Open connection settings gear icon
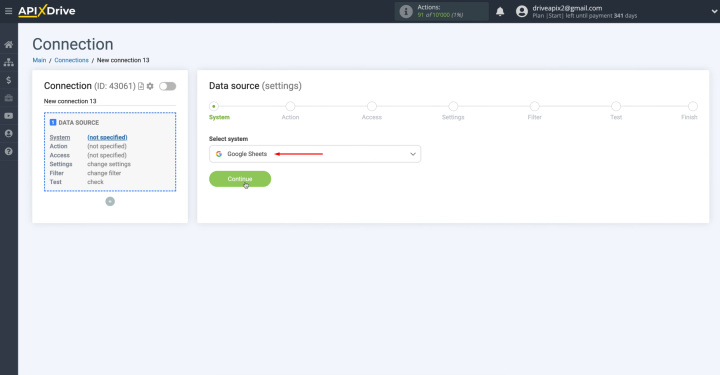This screenshot has width=720, height=375. tap(150, 86)
